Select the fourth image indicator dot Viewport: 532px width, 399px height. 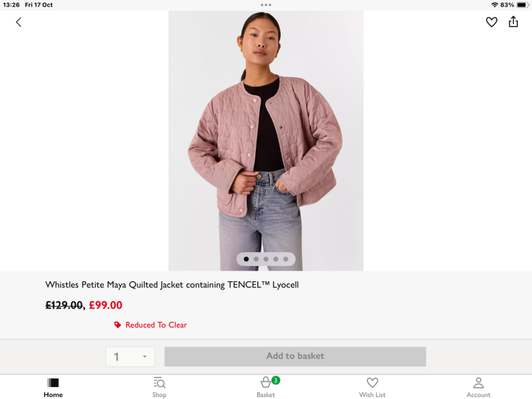(276, 259)
